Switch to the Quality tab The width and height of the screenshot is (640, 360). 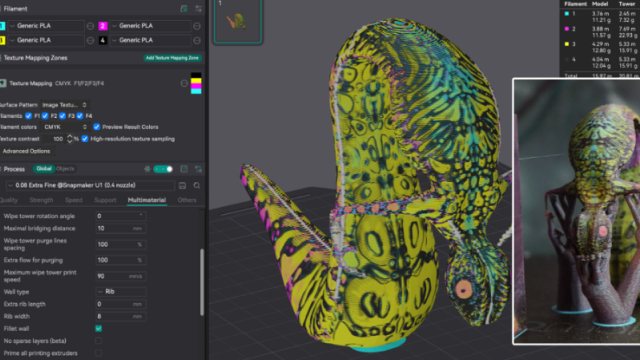click(x=9, y=200)
